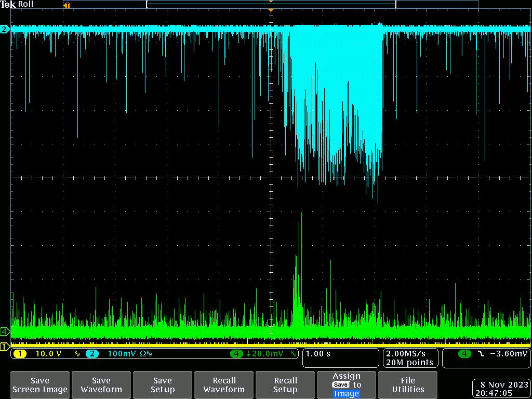532x399 pixels.
Task: Click the channel 2 ground marker on left edge
Action: (4, 30)
